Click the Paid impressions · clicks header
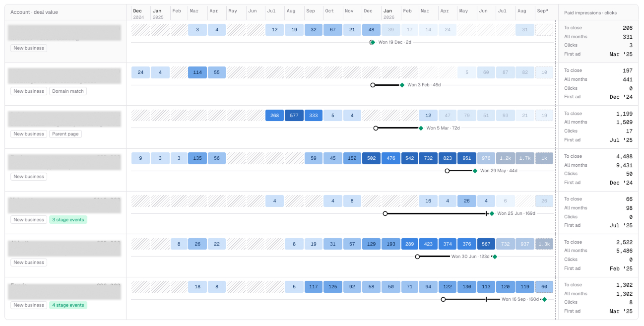Screen dimensions: 644x326 pyautogui.click(x=591, y=12)
